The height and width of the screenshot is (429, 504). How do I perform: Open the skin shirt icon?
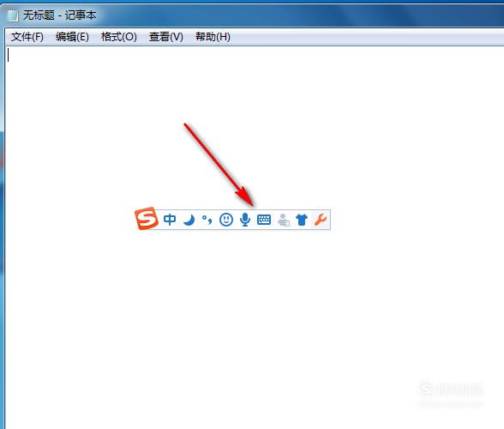click(x=302, y=220)
